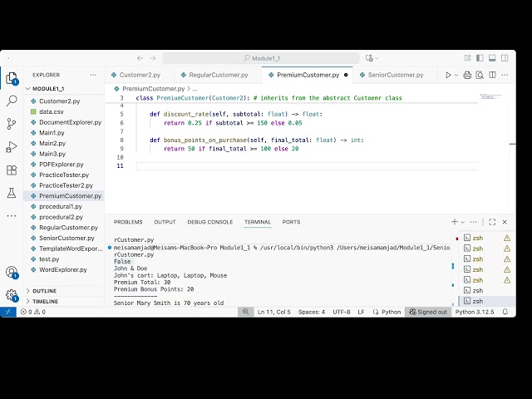Image resolution: width=532 pixels, height=399 pixels.
Task: Open WordExplorer.py in the explorer
Action: pyautogui.click(x=63, y=269)
